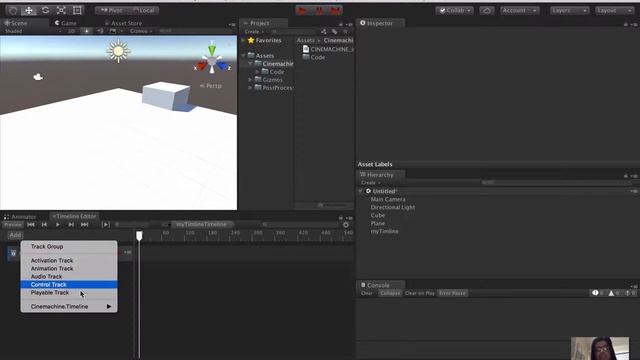Toggle 2D scene view mode
The width and height of the screenshot is (640, 360).
click(71, 31)
